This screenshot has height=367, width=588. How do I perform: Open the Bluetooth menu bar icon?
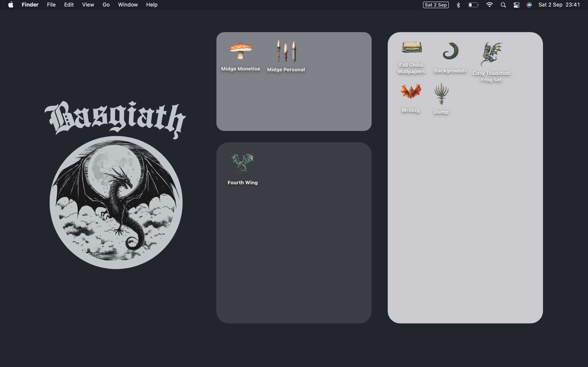point(458,5)
